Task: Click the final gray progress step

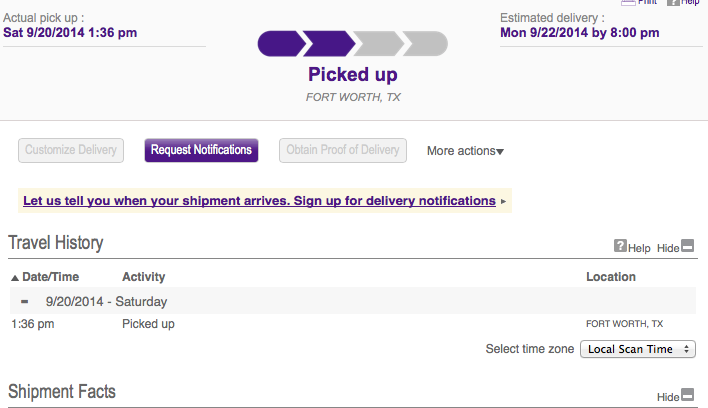Action: pyautogui.click(x=422, y=44)
